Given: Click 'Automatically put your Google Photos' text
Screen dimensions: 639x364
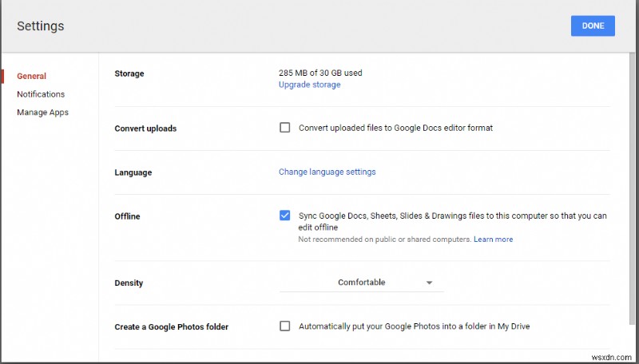Looking at the screenshot, I should [x=414, y=326].
